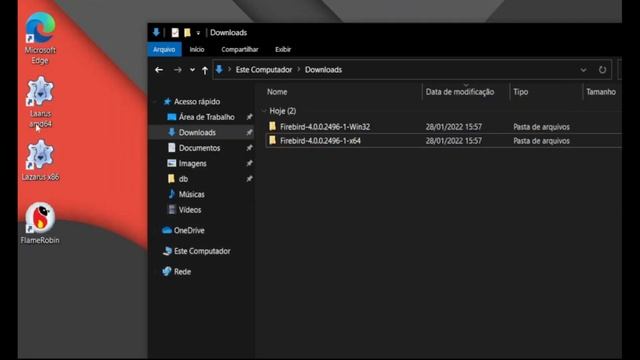Screen dimensions: 640x360
Task: Click the Win32 folder icon
Action: [273, 127]
